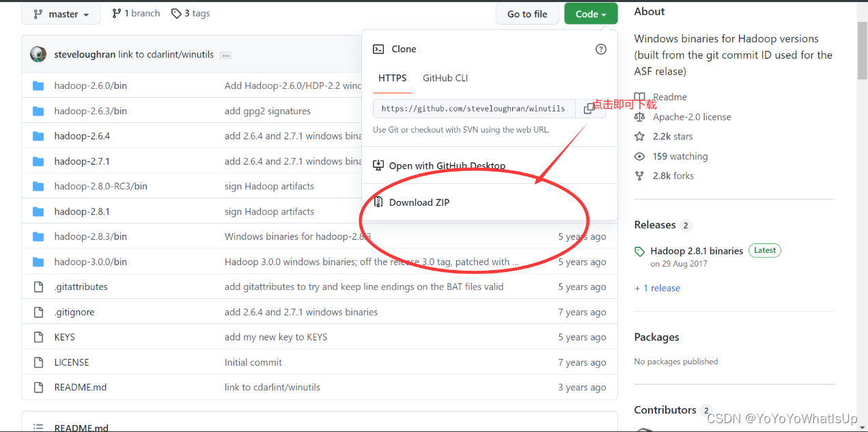Open the hadoop-2.6.0/bin directory

[90, 85]
